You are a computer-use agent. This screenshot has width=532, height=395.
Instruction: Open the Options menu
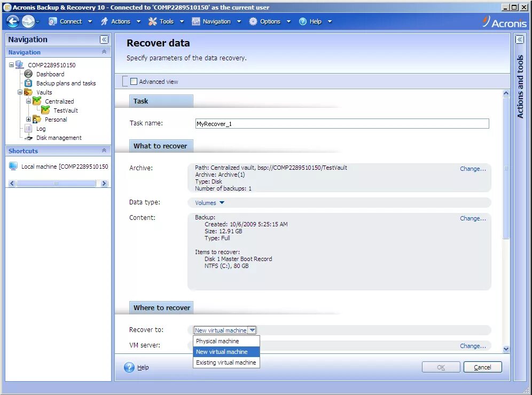270,21
